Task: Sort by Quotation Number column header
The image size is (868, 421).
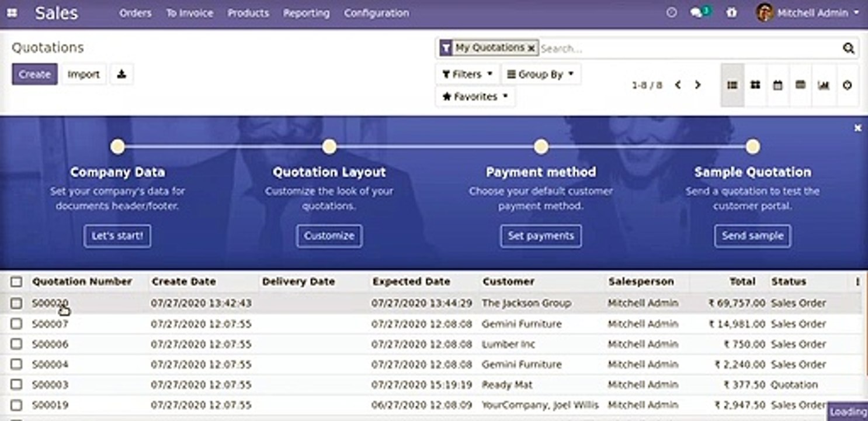Action: [x=82, y=282]
